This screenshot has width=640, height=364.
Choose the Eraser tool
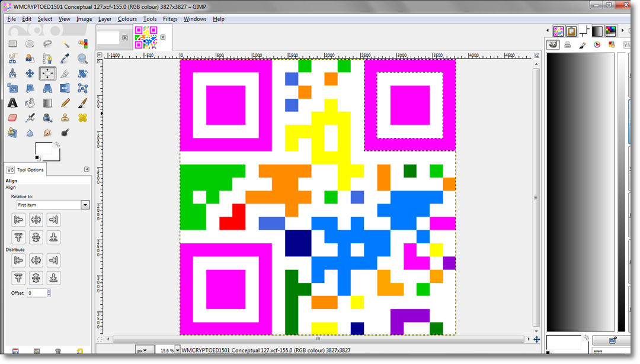12,118
